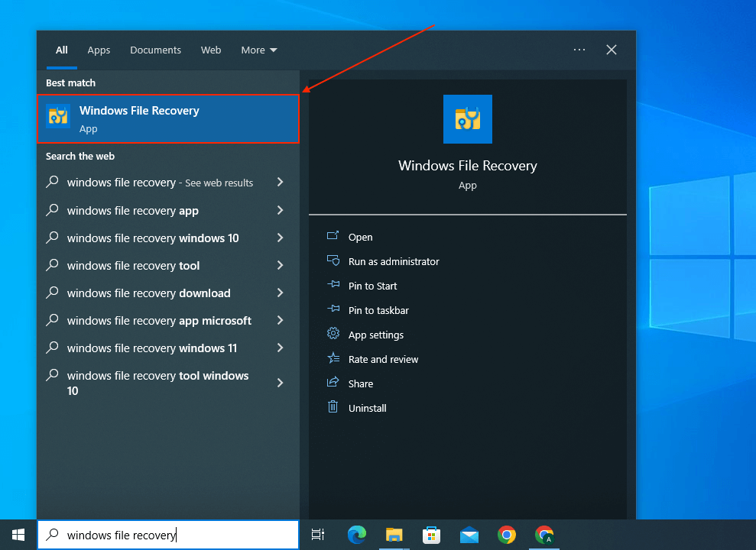Expand the More filter dropdown
The image size is (756, 550).
click(x=259, y=50)
